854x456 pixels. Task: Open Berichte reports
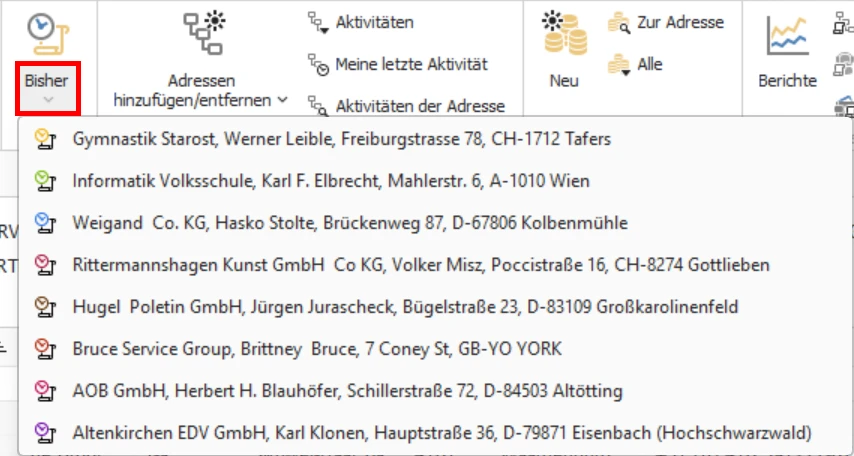(x=788, y=81)
